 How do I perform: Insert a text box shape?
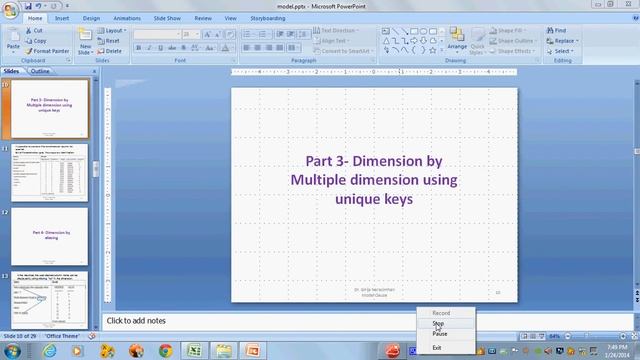coord(386,31)
